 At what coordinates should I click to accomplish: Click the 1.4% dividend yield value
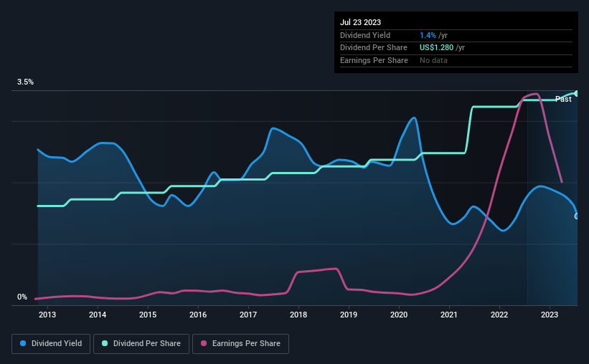(x=428, y=35)
